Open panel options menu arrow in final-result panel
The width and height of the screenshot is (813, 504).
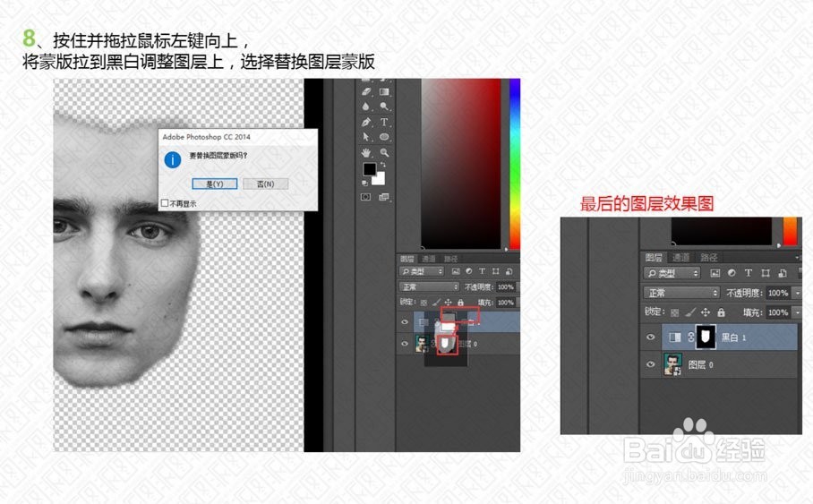[x=798, y=257]
